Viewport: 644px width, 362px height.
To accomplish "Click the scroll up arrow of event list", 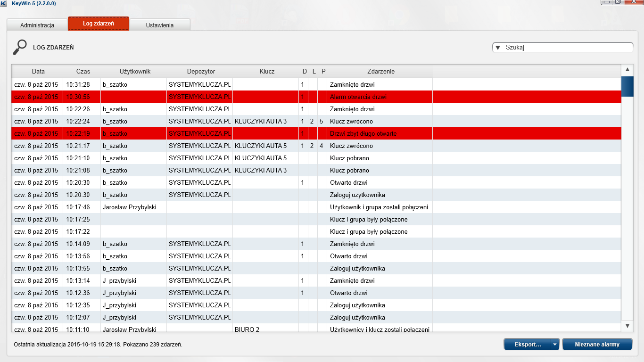I will pos(627,70).
